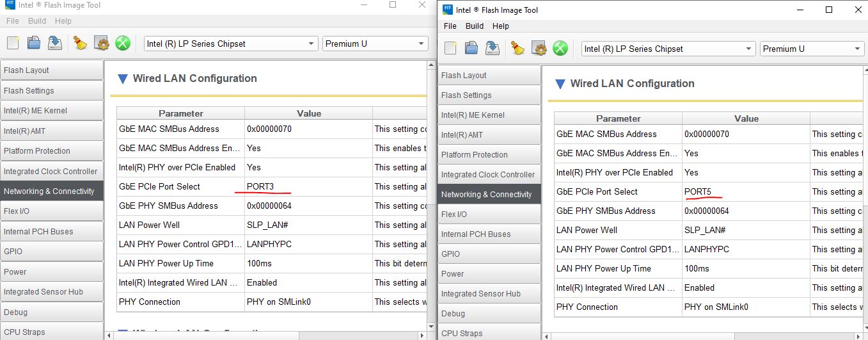Select GPIO tab in left window
Image resolution: width=868 pixels, height=340 pixels.
51,251
